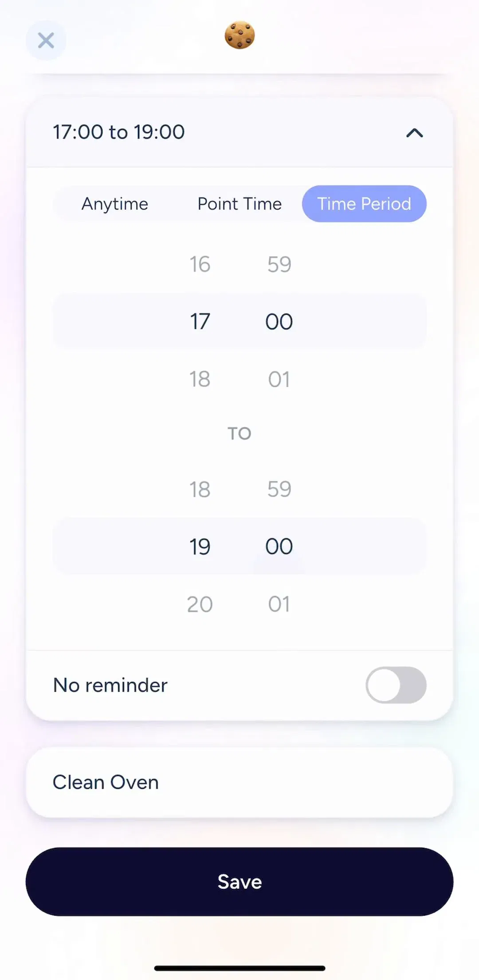The height and width of the screenshot is (980, 479).
Task: Pick start hour 16
Action: (200, 264)
